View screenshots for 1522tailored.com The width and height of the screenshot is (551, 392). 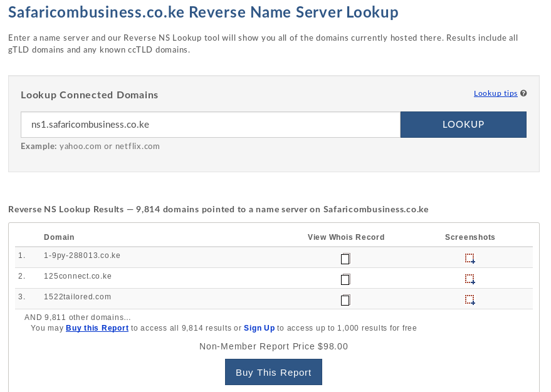pyautogui.click(x=470, y=300)
